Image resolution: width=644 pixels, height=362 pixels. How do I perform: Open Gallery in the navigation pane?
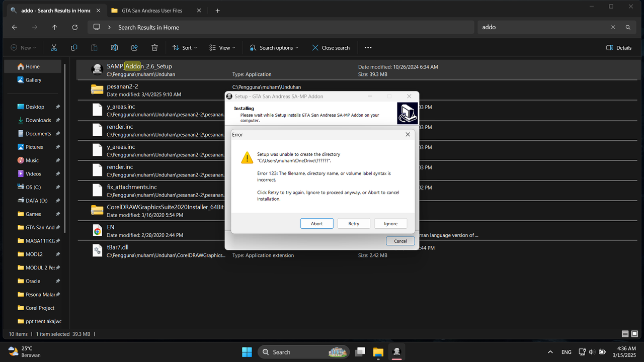(x=33, y=80)
